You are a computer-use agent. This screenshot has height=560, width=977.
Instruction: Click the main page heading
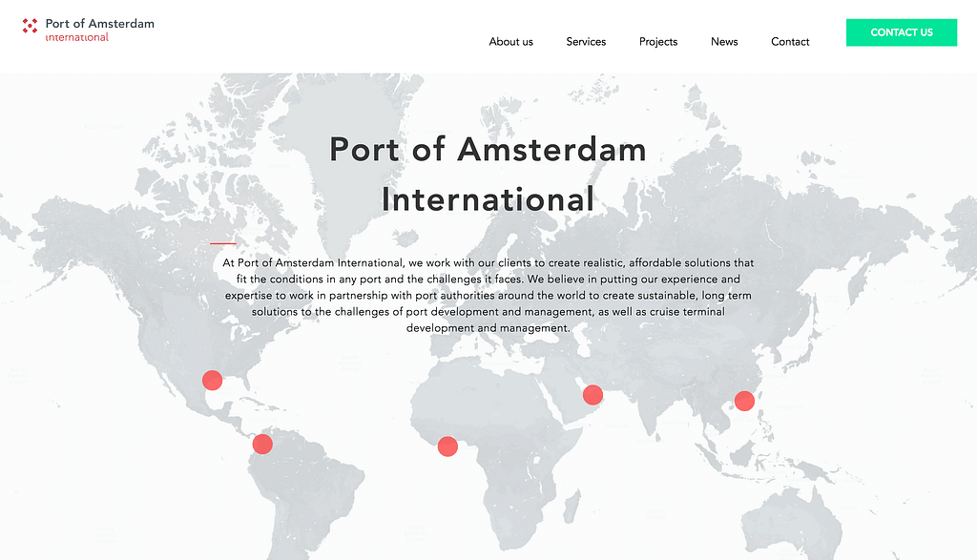pyautogui.click(x=488, y=174)
